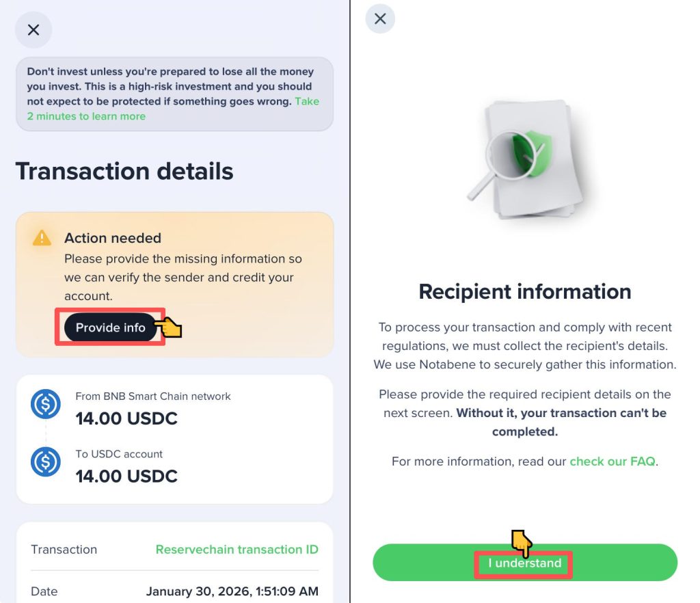
Task: Open the Reservechain transaction ID link
Action: point(237,550)
